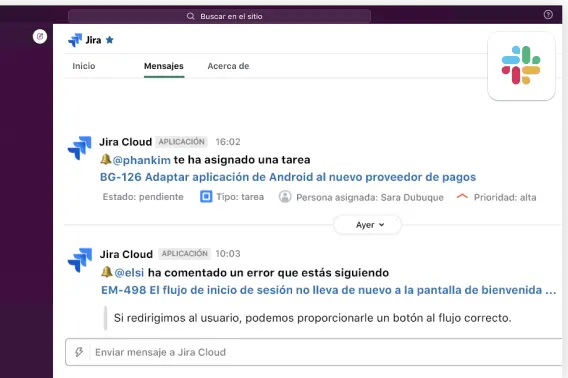Open the help question mark icon
This screenshot has width=568, height=378.
[x=548, y=14]
